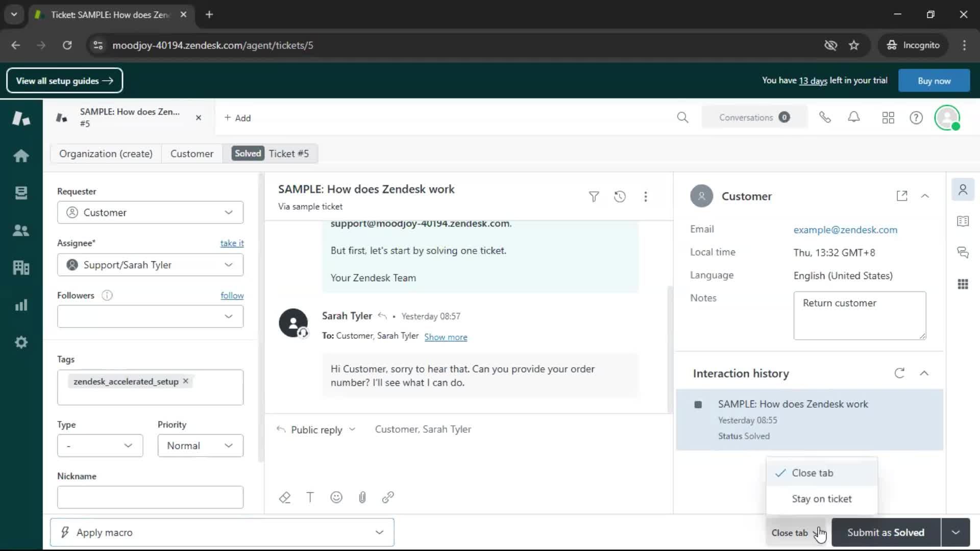Screen dimensions: 980x551
Task: Open SAMPLE interaction history entry
Action: 810,419
